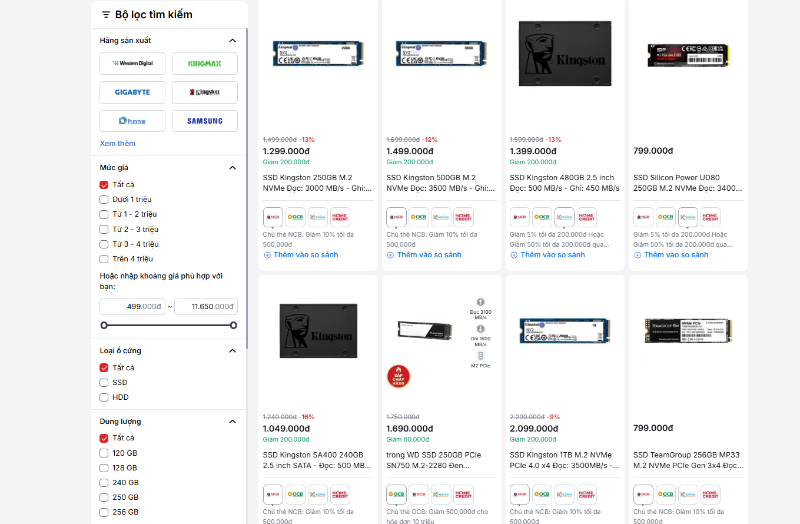Click Kredivo icon under Kingston 1TB M.2
This screenshot has width=800, height=524.
[x=564, y=494]
